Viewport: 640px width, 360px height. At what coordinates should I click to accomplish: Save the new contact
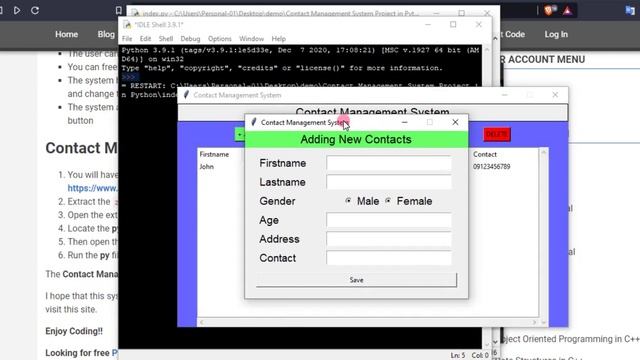pyautogui.click(x=356, y=280)
